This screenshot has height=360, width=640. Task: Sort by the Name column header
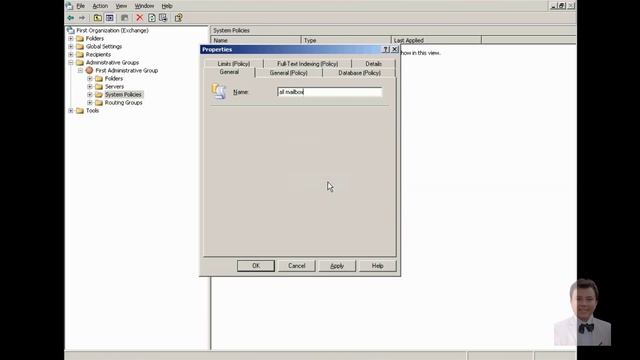256,40
